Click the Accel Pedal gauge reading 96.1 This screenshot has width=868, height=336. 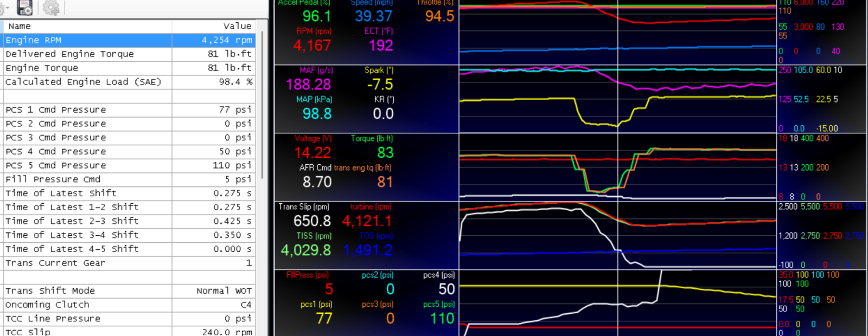(x=316, y=16)
